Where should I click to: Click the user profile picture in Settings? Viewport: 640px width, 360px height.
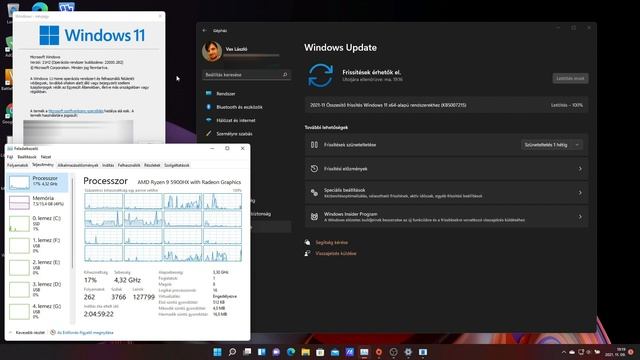(212, 51)
